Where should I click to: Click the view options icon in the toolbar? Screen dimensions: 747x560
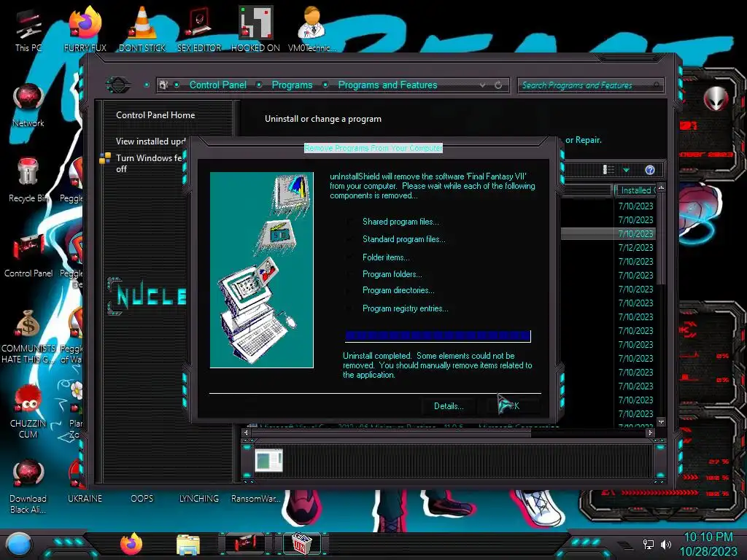click(609, 170)
